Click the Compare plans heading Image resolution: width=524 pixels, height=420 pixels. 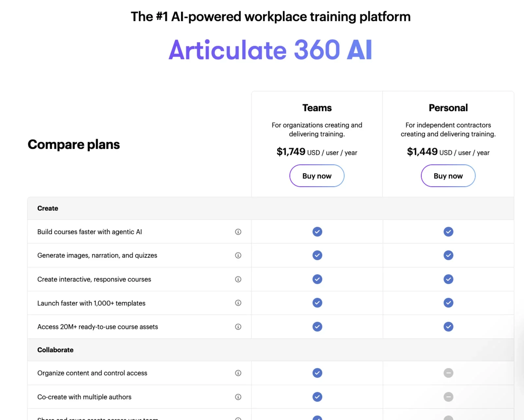(74, 144)
